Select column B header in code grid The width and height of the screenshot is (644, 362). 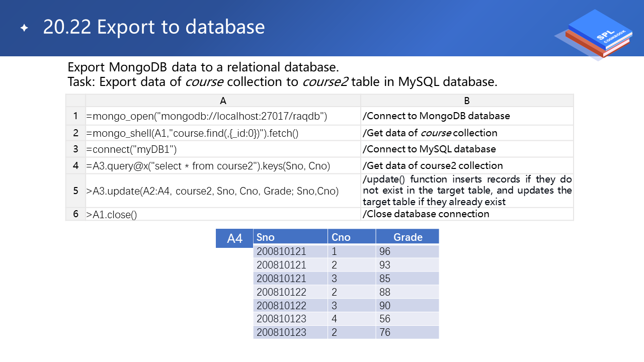467,101
